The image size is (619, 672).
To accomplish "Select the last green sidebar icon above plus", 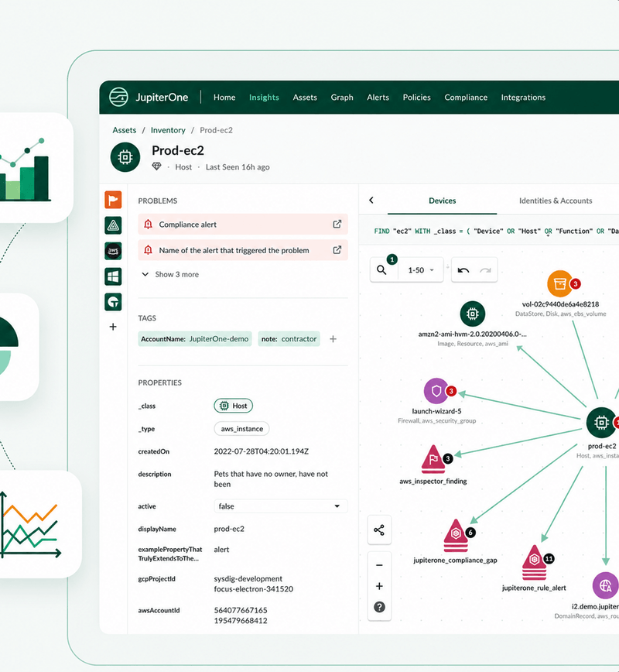I will (113, 302).
